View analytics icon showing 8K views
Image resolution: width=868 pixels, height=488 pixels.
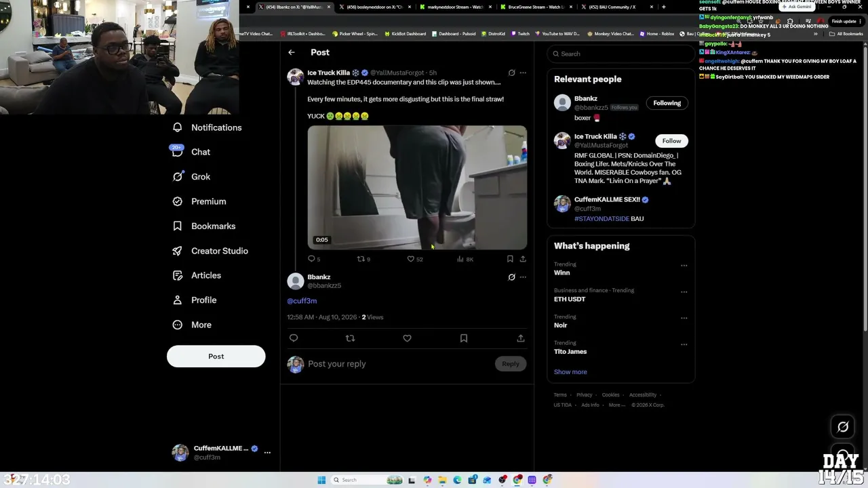[460, 259]
